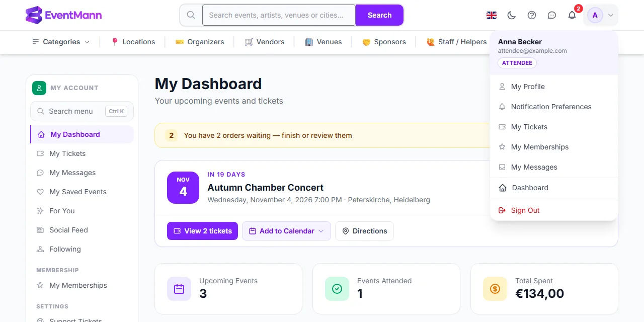Click Total Spent €134,00 value
Viewport: 644px width, 322px height.
point(539,293)
